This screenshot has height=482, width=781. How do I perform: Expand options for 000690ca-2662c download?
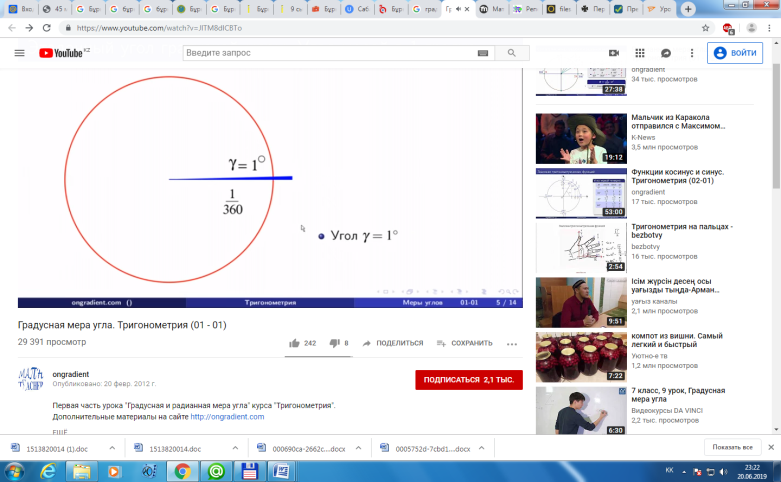coord(358,448)
